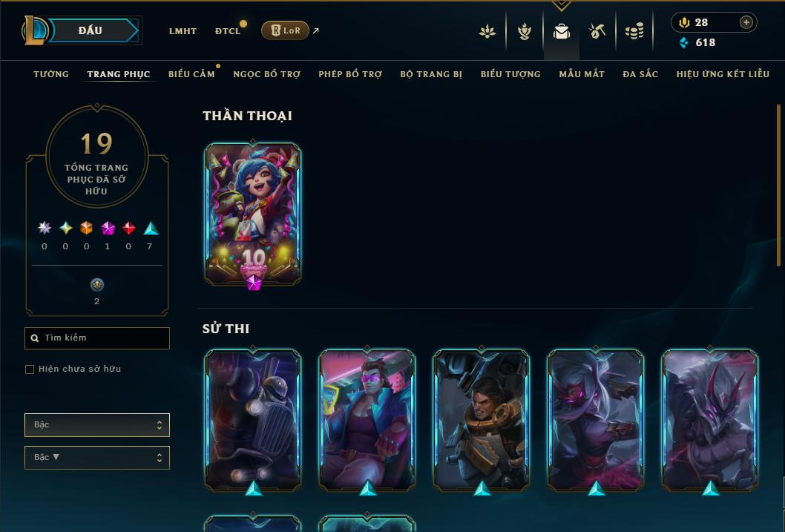The image size is (785, 532).
Task: Switch to the BIỂU CẢM tab
Action: coord(191,74)
